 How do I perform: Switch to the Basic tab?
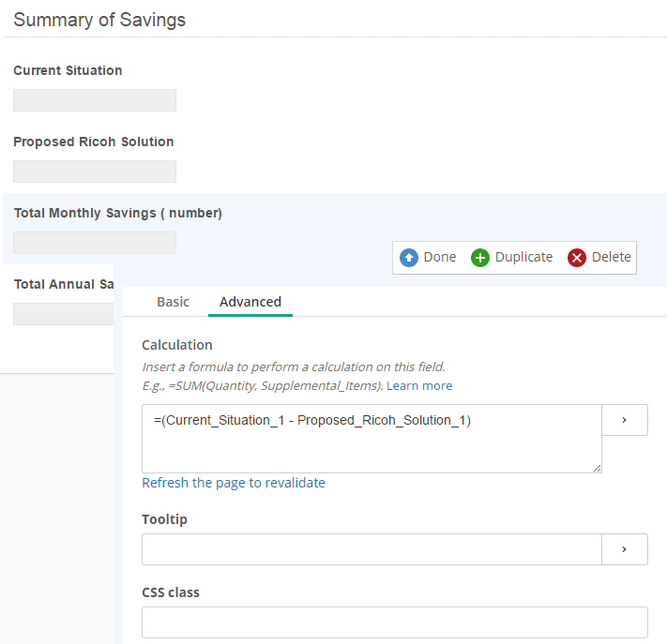(173, 302)
